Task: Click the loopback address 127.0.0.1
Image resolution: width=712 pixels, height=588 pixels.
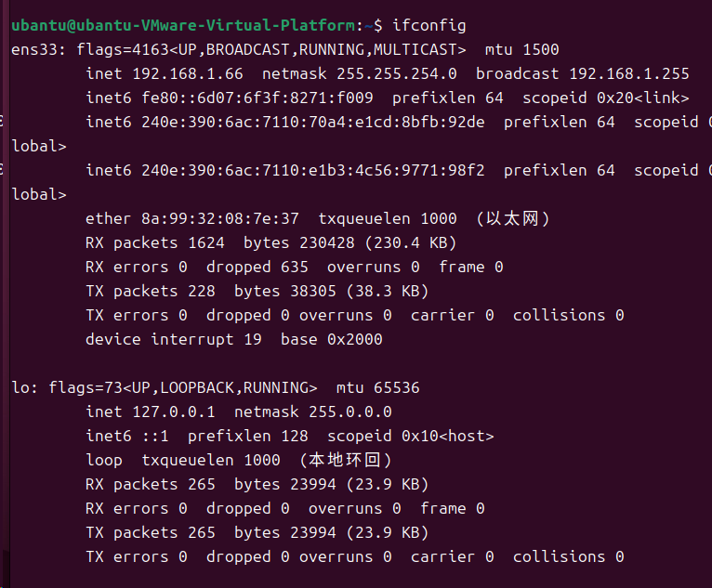Action: coord(174,412)
